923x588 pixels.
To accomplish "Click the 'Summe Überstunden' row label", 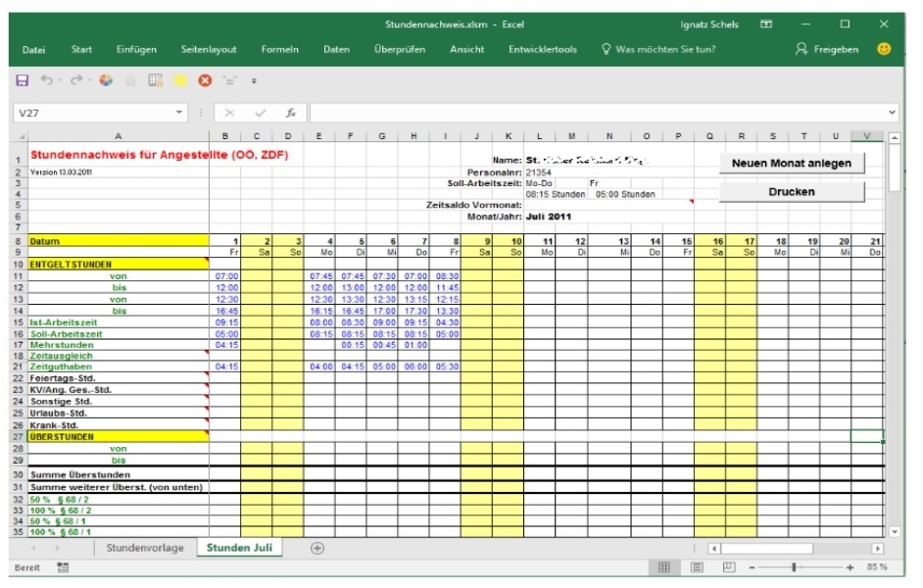I will coord(80,474).
